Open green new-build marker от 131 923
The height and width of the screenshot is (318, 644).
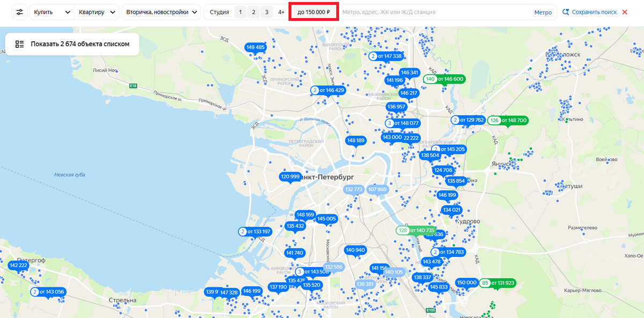pyautogui.click(x=497, y=283)
